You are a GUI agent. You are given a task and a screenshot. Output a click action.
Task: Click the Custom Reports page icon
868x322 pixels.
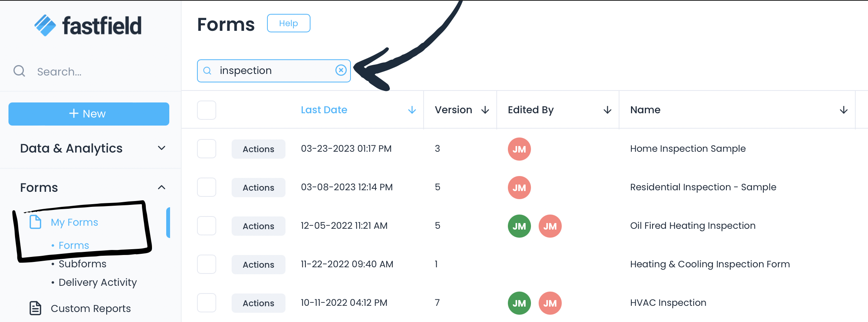pos(35,308)
